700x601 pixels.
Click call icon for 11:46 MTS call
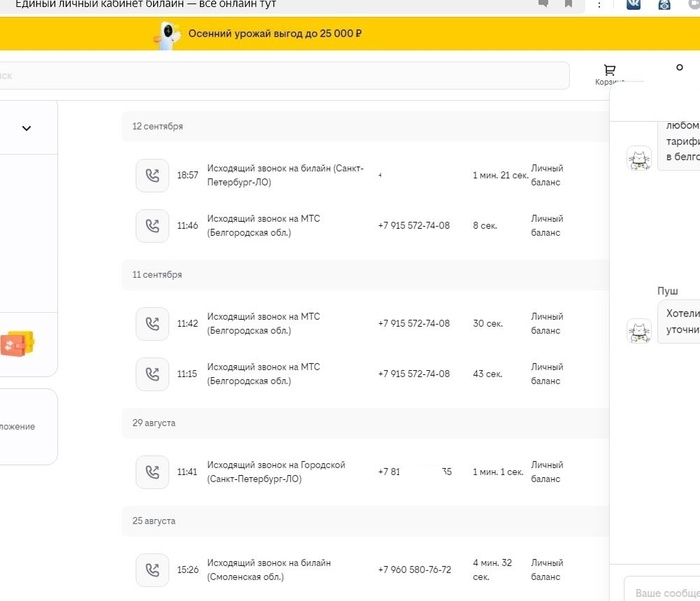pyautogui.click(x=152, y=225)
